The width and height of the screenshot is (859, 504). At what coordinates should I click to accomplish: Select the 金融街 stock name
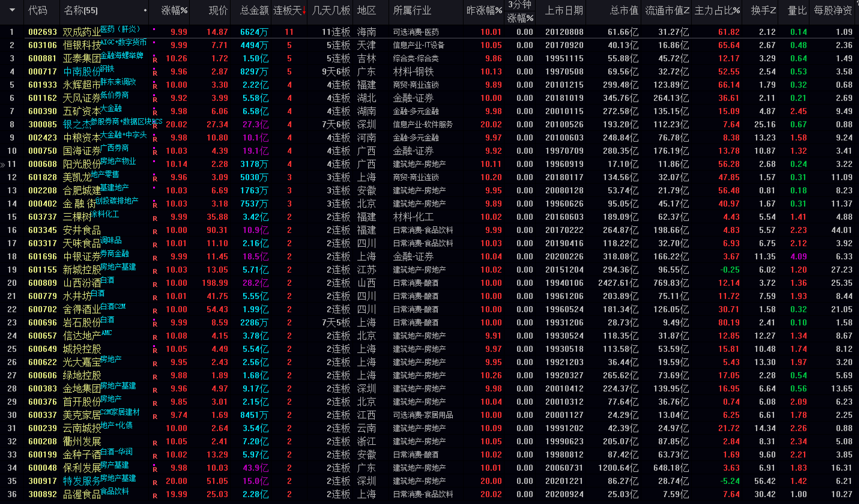(80, 204)
